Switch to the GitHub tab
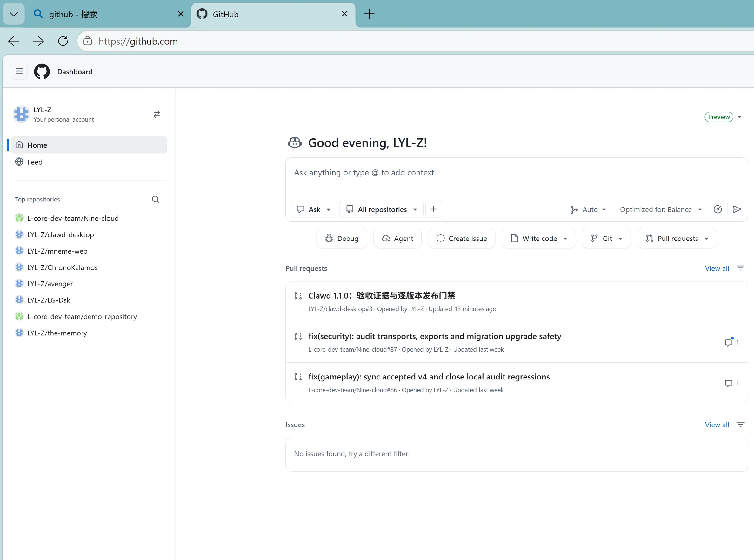 point(273,14)
